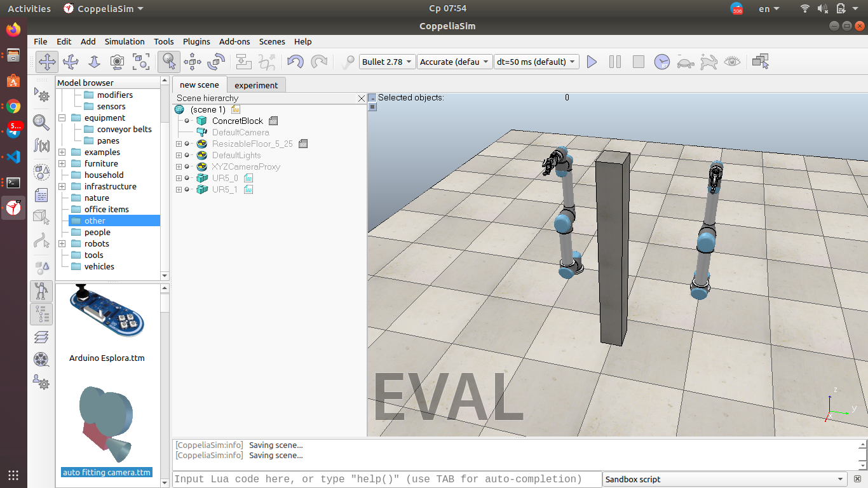Select the household folder
868x488 pixels.
[x=104, y=175]
